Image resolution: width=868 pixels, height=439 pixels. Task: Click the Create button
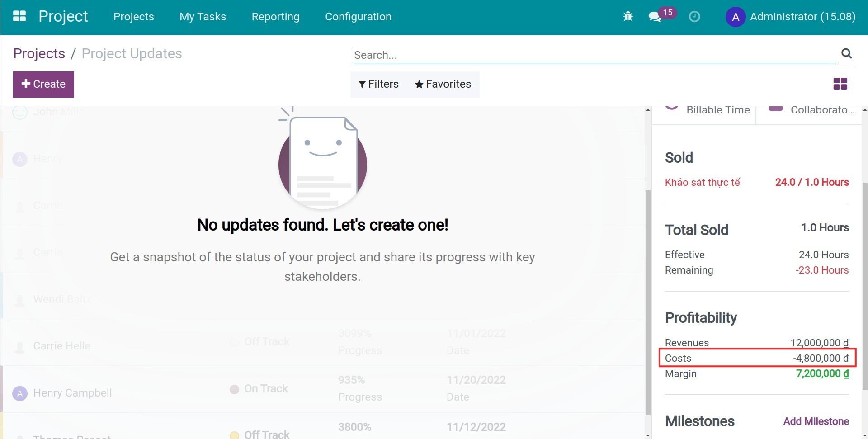click(43, 84)
